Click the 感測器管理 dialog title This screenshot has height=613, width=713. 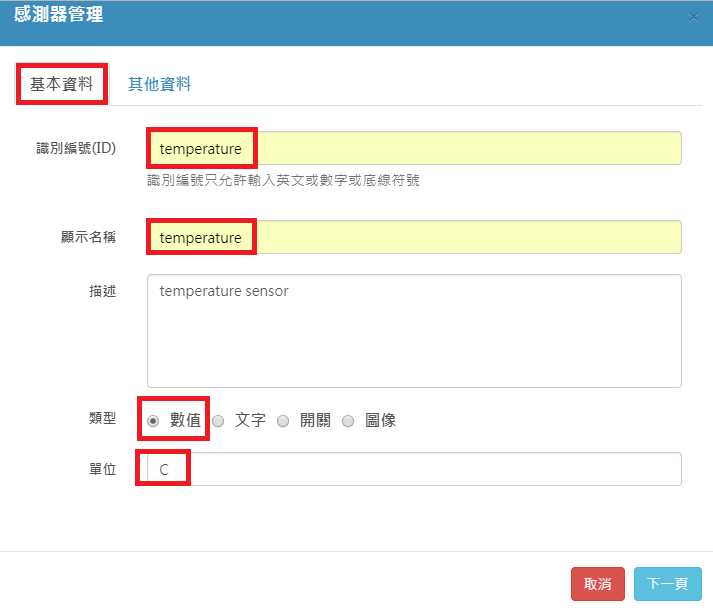click(58, 15)
